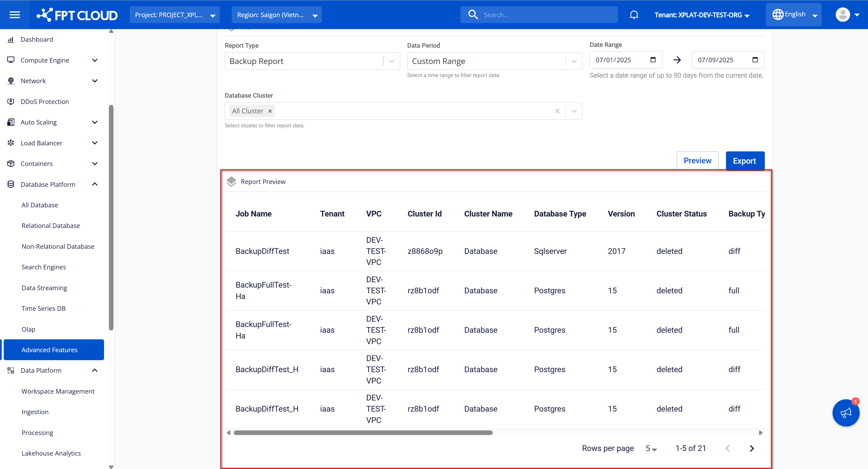Viewport: 868px width, 469px height.
Task: Select Dashboard in the sidebar
Action: coord(37,39)
